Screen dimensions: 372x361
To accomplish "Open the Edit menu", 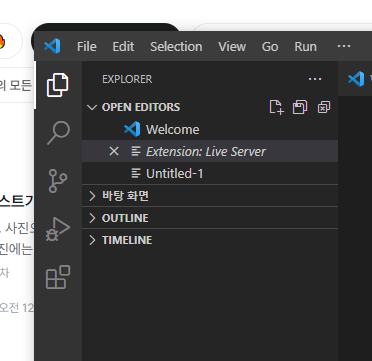I will (x=123, y=46).
